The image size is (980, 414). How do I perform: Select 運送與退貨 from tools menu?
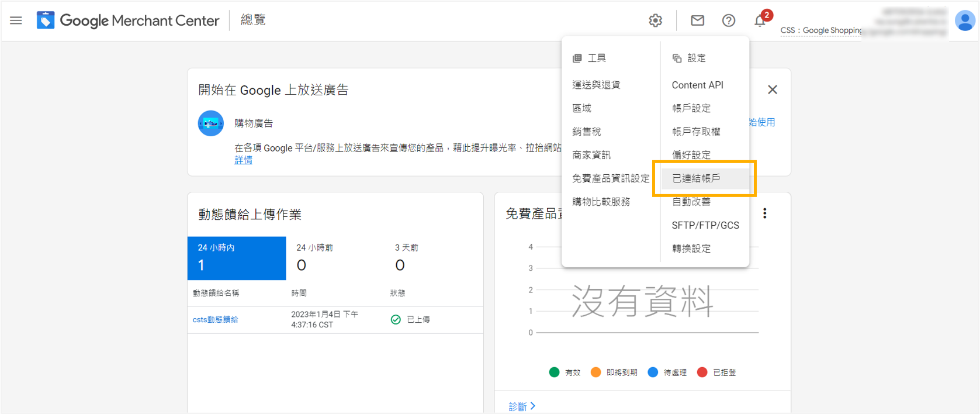(597, 85)
